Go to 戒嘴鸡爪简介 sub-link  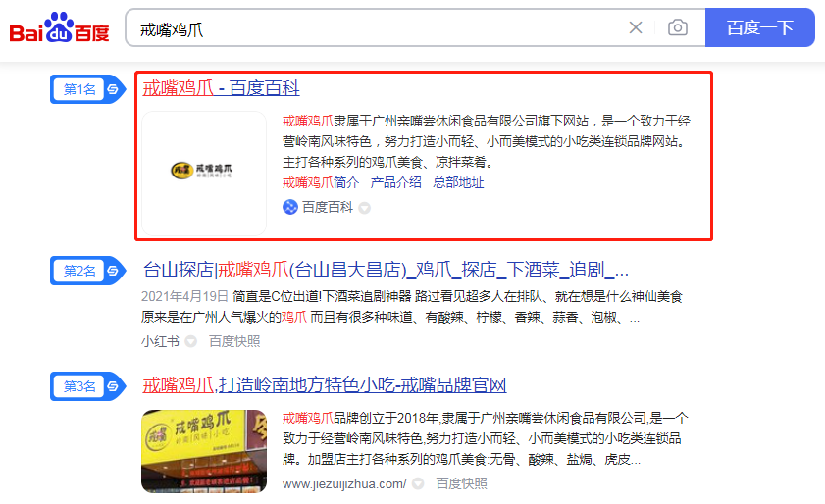[x=321, y=182]
